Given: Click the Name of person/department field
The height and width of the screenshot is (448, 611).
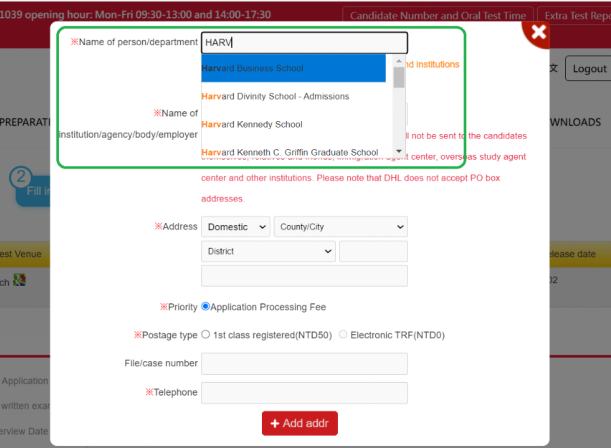Looking at the screenshot, I should [304, 43].
